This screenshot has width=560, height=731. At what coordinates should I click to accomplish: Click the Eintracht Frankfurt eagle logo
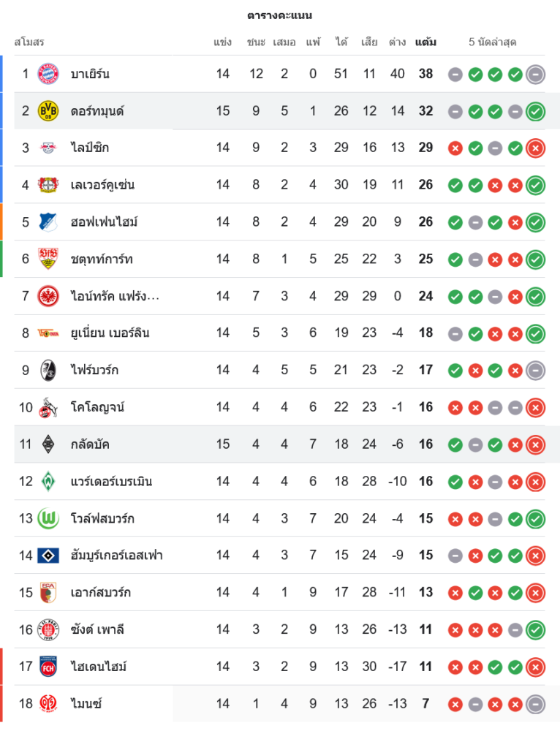(x=48, y=296)
